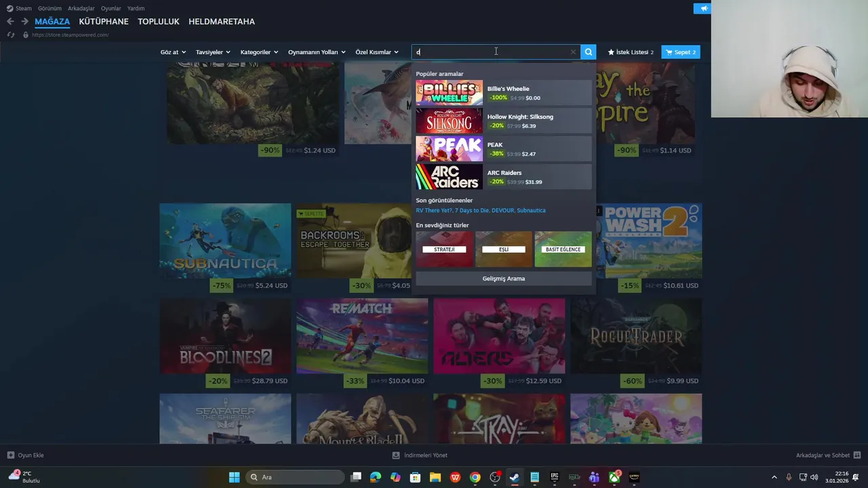The height and width of the screenshot is (488, 868).
Task: Open recently viewed 7 Days to Die link
Action: (472, 210)
